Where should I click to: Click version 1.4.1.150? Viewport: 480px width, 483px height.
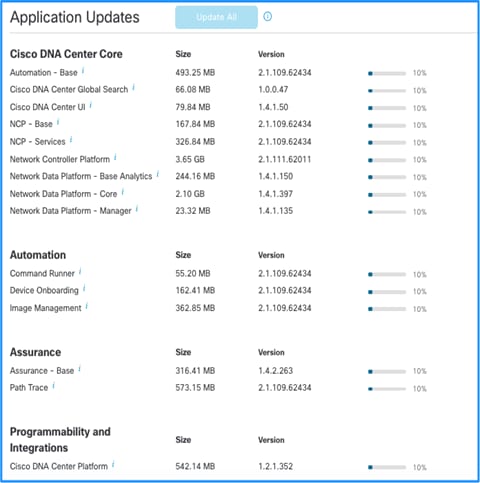[276, 176]
